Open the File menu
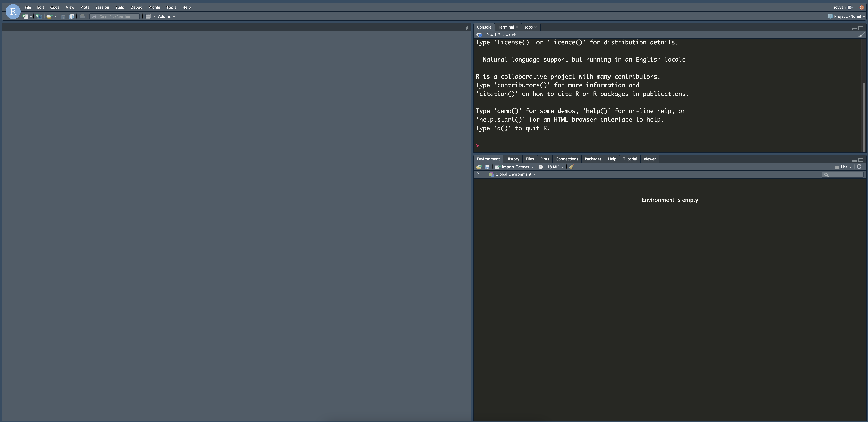Screen dimensions: 868x422 28,7
